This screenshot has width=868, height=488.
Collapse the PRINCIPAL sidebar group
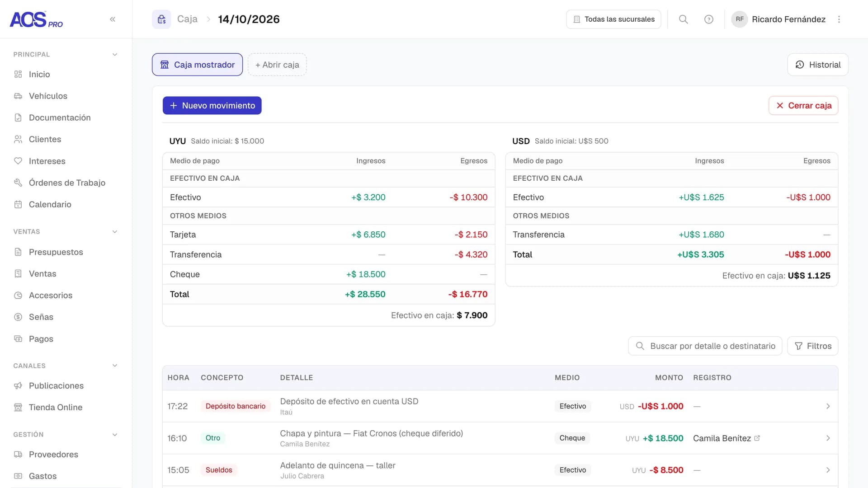[x=115, y=54]
